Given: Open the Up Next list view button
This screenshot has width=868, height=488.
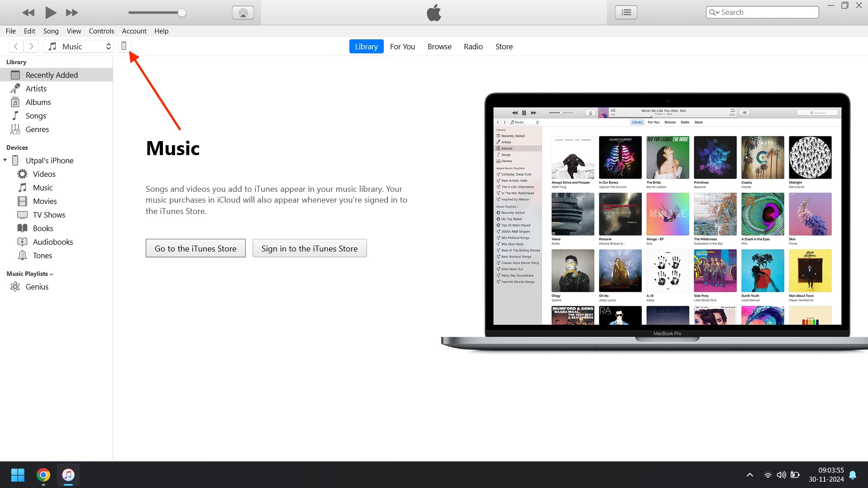Looking at the screenshot, I should 626,12.
